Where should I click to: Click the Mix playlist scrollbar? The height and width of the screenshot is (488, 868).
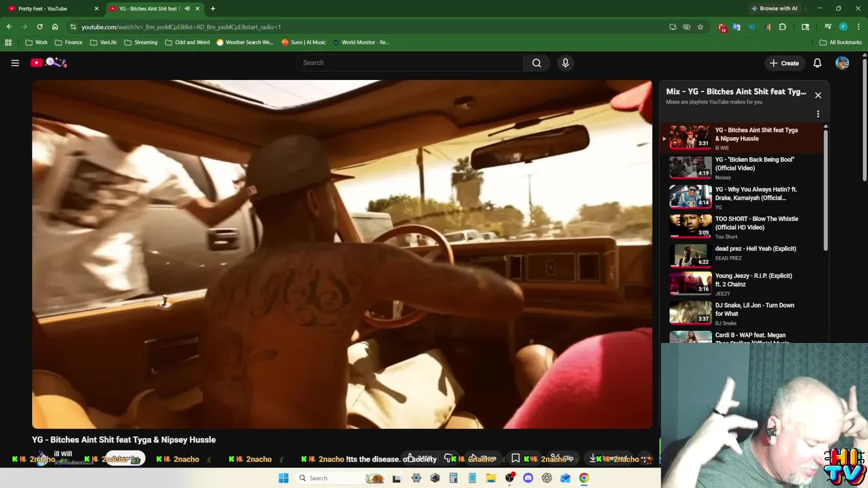825,190
